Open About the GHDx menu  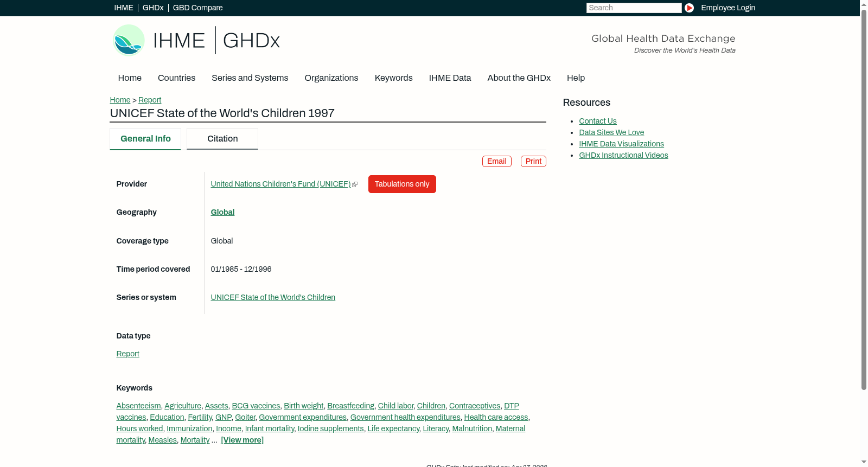click(x=519, y=78)
